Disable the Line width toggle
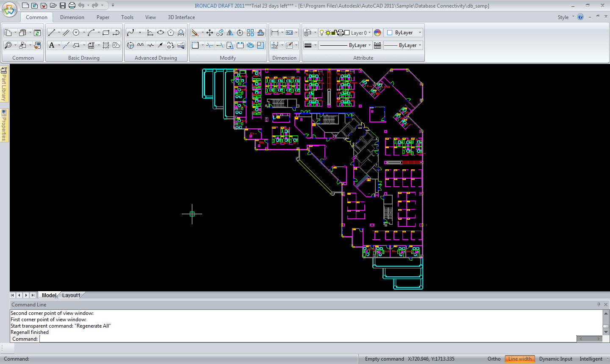Screen dimensions: 610x364 point(520,359)
